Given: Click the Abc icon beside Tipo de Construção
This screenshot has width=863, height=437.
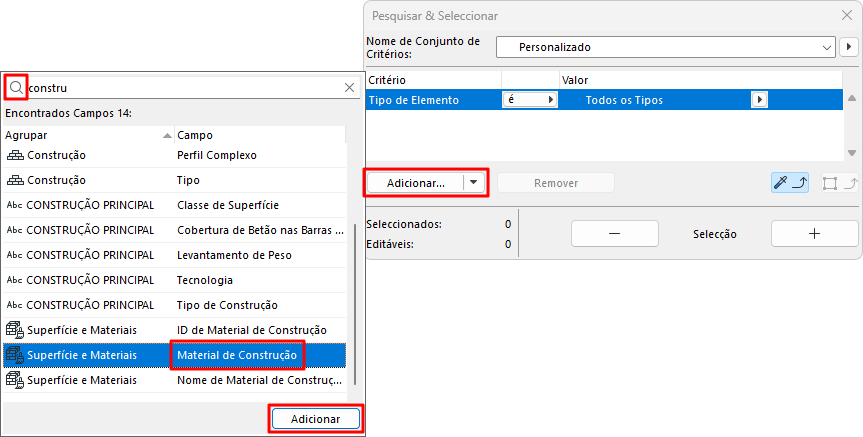Looking at the screenshot, I should point(14,305).
